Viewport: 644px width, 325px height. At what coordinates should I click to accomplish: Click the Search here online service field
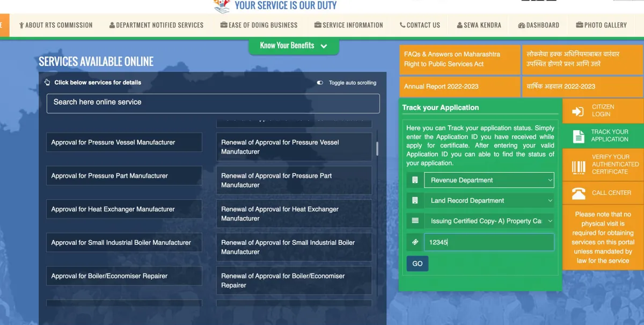[x=213, y=103]
